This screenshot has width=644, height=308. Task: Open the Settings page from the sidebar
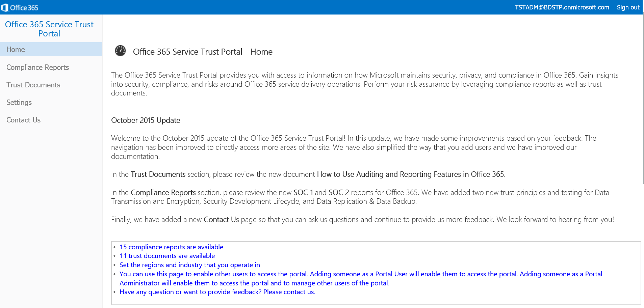(x=19, y=102)
